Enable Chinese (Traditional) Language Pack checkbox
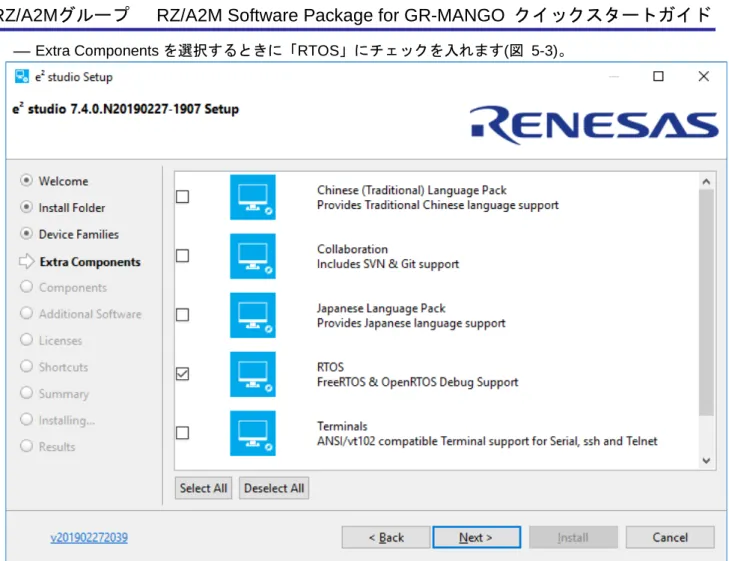Screen dimensions: 729x561 click(x=183, y=197)
